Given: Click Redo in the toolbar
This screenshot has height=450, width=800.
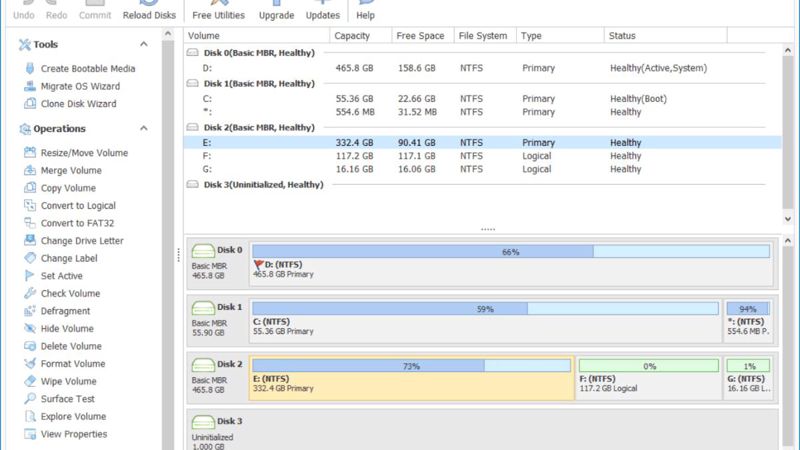Looking at the screenshot, I should click(57, 10).
